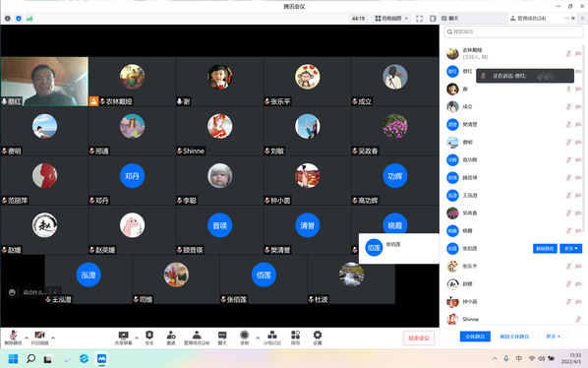This screenshot has height=368, width=588.
Task: Open the Security shield icon
Action: (x=149, y=337)
